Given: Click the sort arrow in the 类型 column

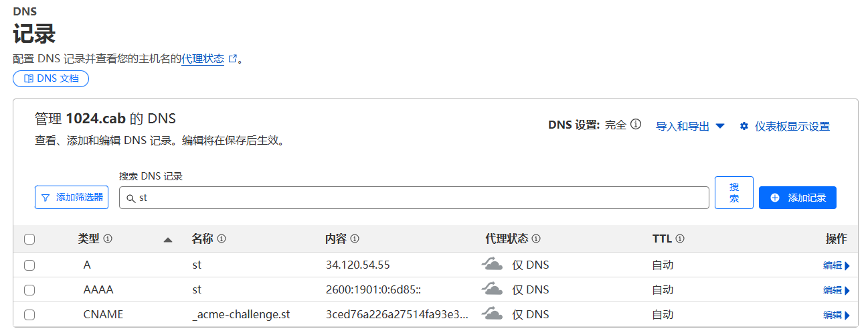Looking at the screenshot, I should pos(168,239).
